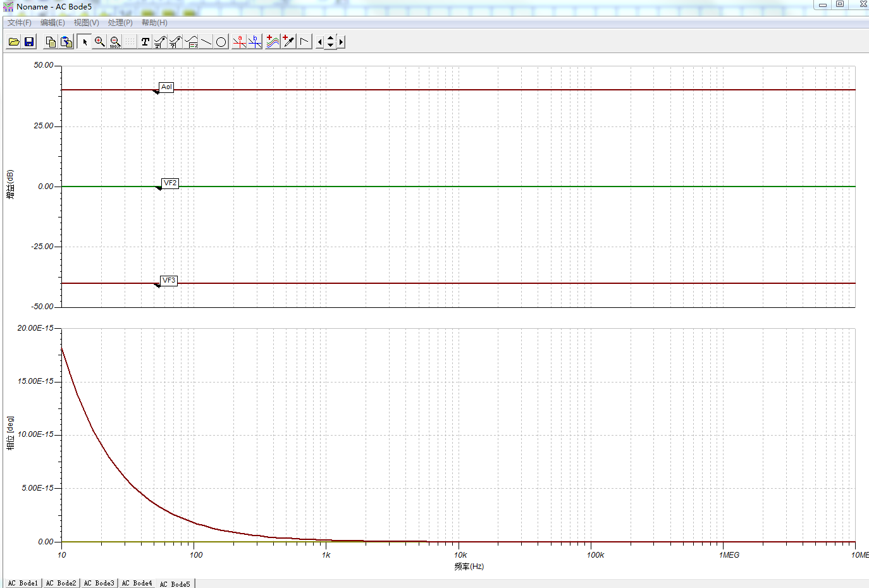Select the Text (T) annotation tool
Image resolution: width=869 pixels, height=588 pixels.
click(x=145, y=42)
